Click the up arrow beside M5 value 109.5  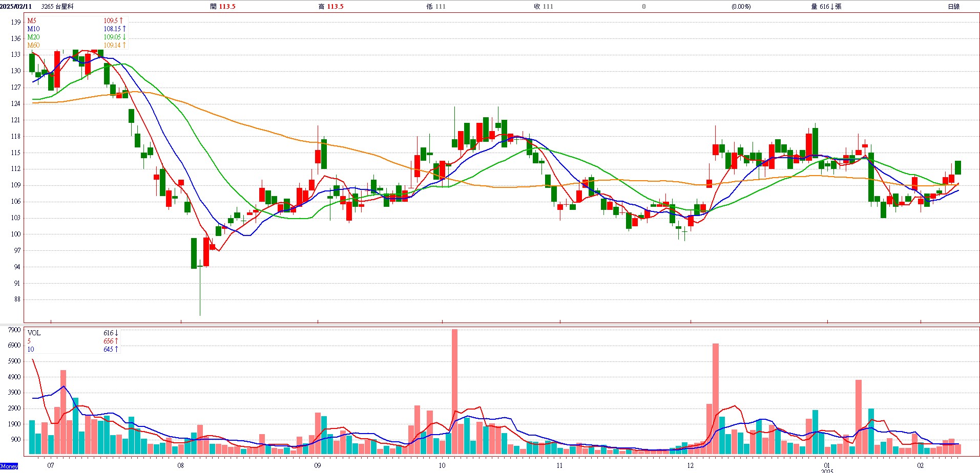tap(121, 20)
